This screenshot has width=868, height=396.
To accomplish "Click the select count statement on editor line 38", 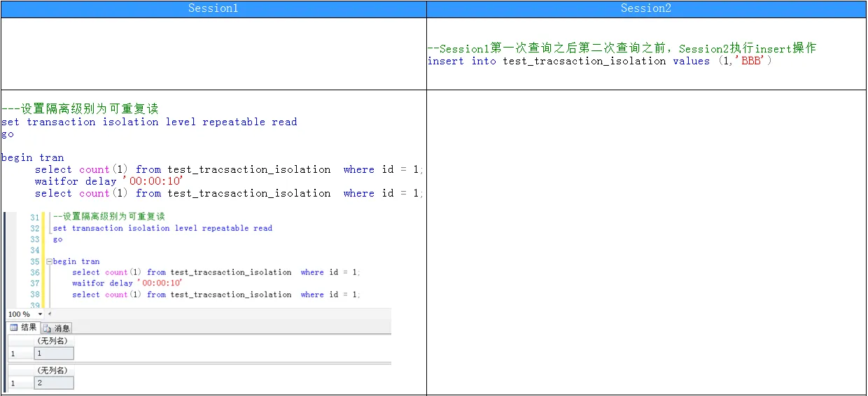I will point(216,295).
